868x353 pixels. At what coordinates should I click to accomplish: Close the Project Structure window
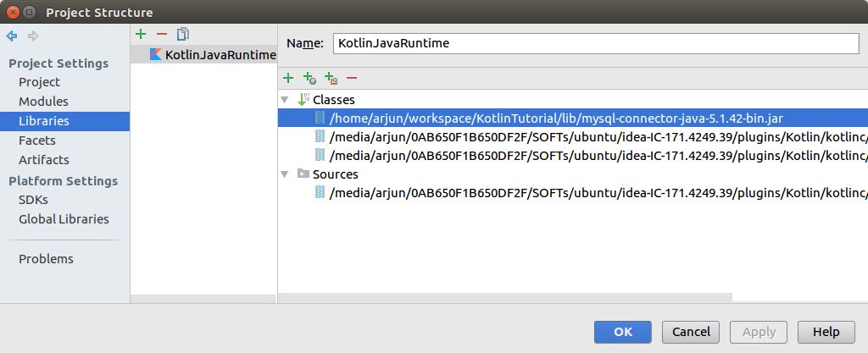coord(11,12)
